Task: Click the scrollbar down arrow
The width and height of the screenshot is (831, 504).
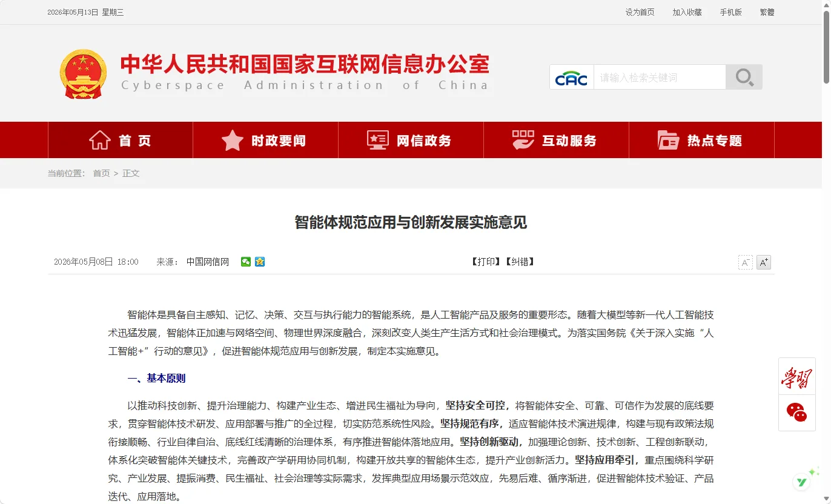Action: (x=826, y=499)
